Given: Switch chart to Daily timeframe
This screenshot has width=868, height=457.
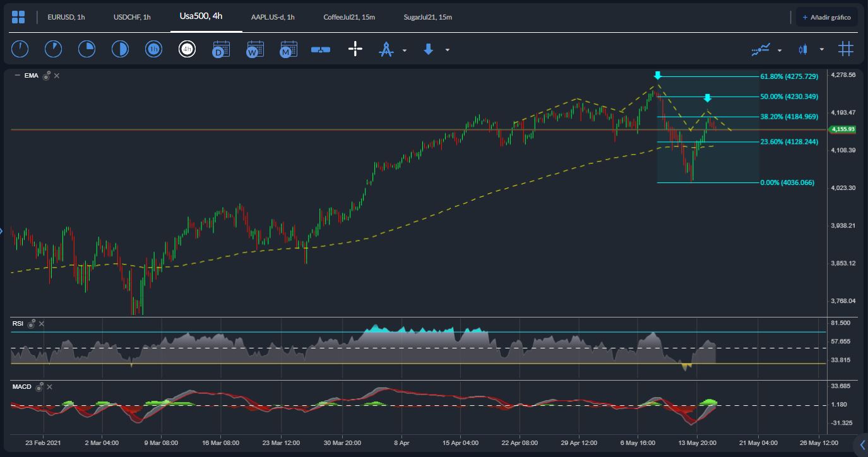Looking at the screenshot, I should [221, 49].
